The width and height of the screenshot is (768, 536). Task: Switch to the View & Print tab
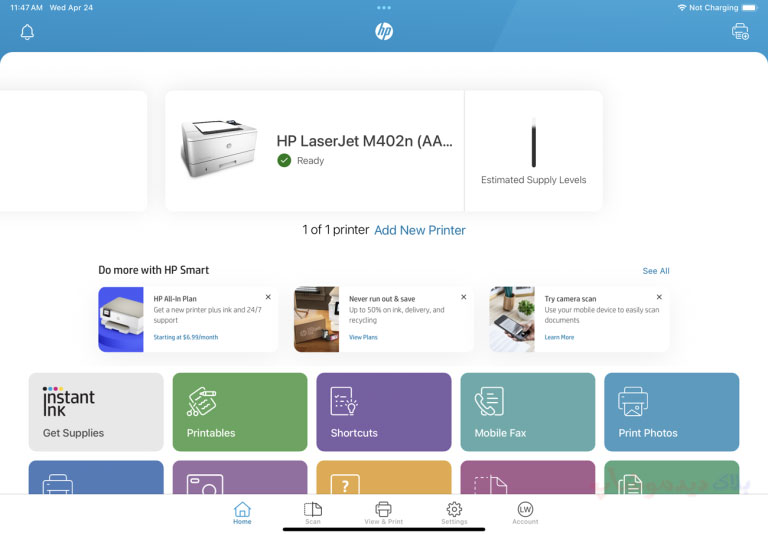pos(384,513)
